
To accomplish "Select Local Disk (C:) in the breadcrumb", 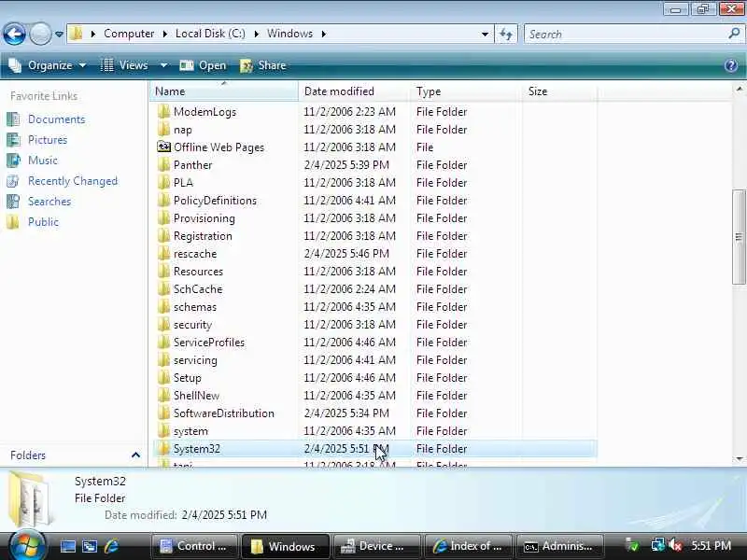I will click(210, 34).
